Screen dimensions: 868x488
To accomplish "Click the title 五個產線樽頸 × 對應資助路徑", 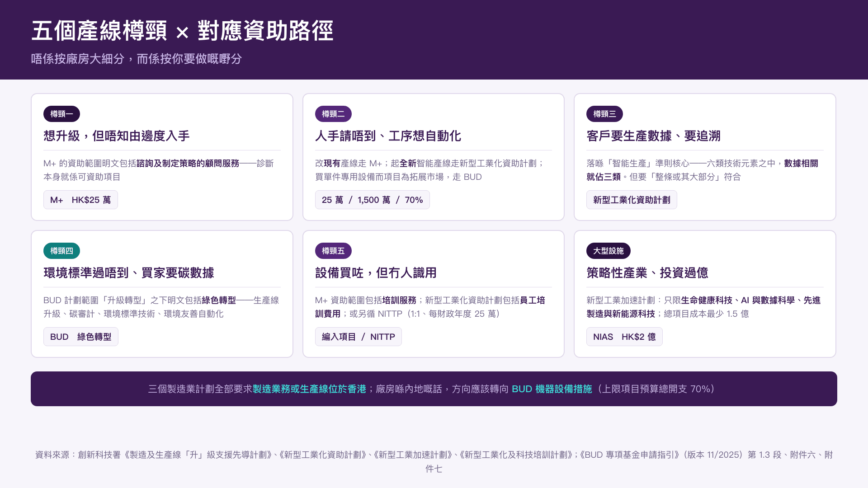I will coord(182,31).
